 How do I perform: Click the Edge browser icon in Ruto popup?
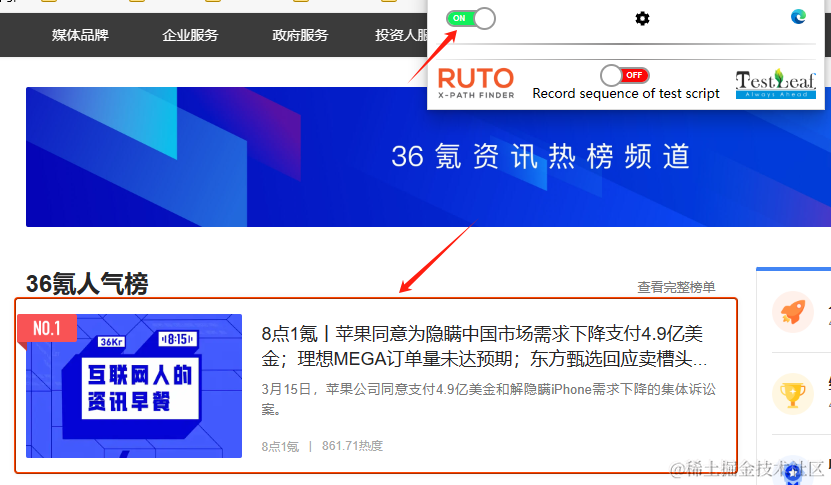[798, 17]
